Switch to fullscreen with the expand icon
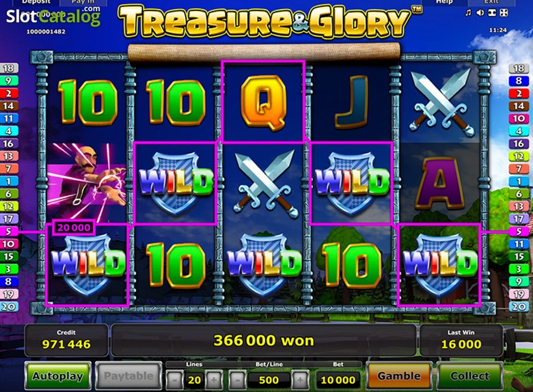This screenshot has width=533, height=392. [504, 13]
